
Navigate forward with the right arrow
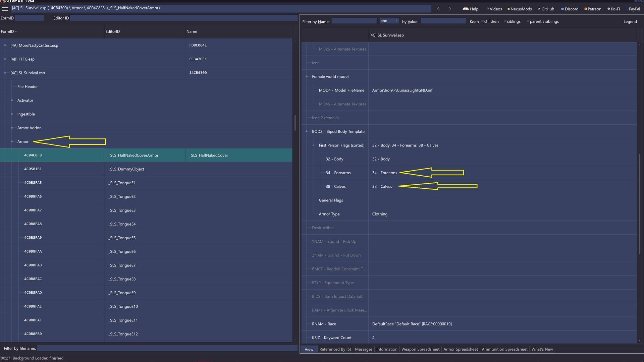[x=450, y=9]
